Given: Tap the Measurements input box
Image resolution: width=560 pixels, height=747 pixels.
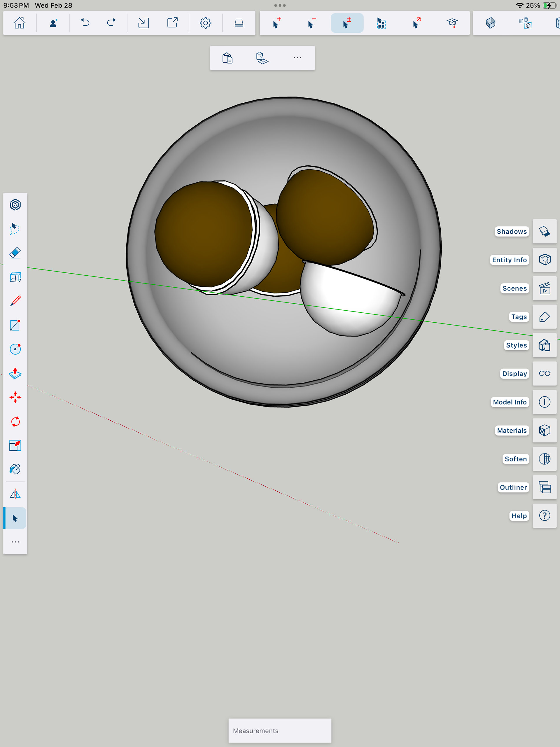Looking at the screenshot, I should pos(280,730).
